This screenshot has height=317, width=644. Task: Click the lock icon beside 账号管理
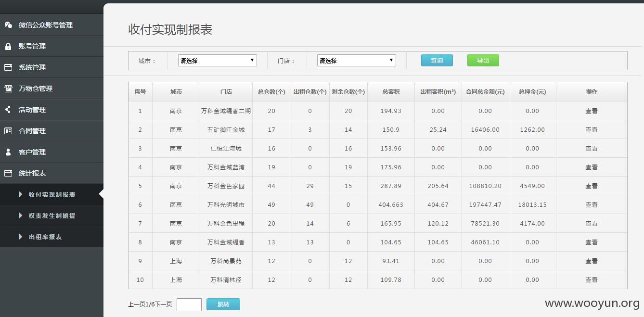pyautogui.click(x=8, y=46)
